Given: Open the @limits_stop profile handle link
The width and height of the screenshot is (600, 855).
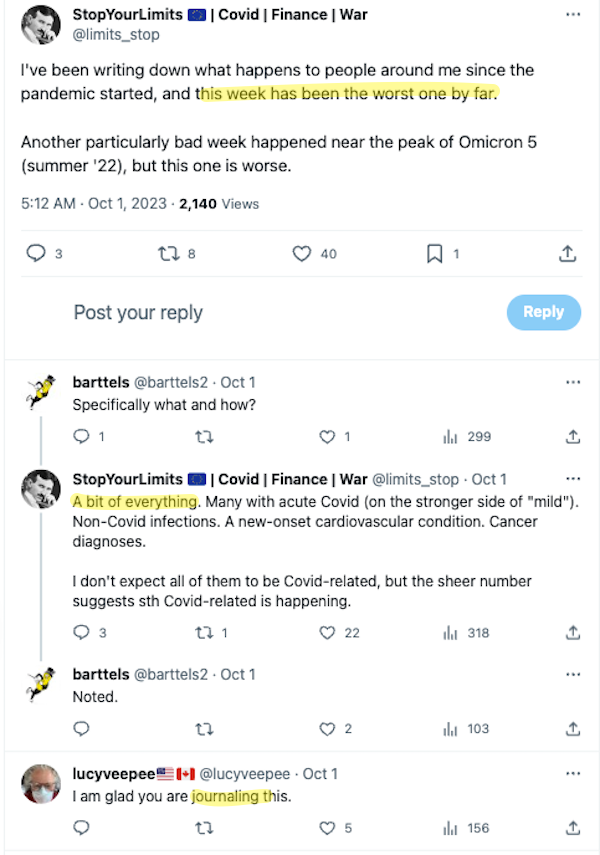Looking at the screenshot, I should (116, 35).
